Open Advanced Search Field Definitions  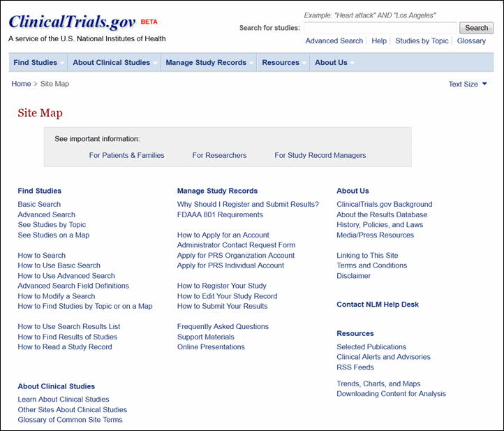pos(73,286)
